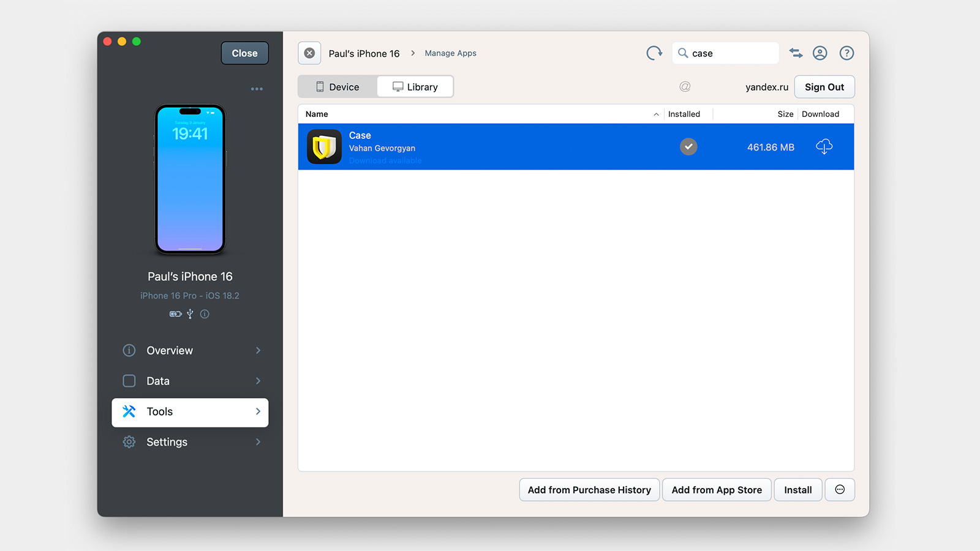Click the Case app shield icon

324,147
